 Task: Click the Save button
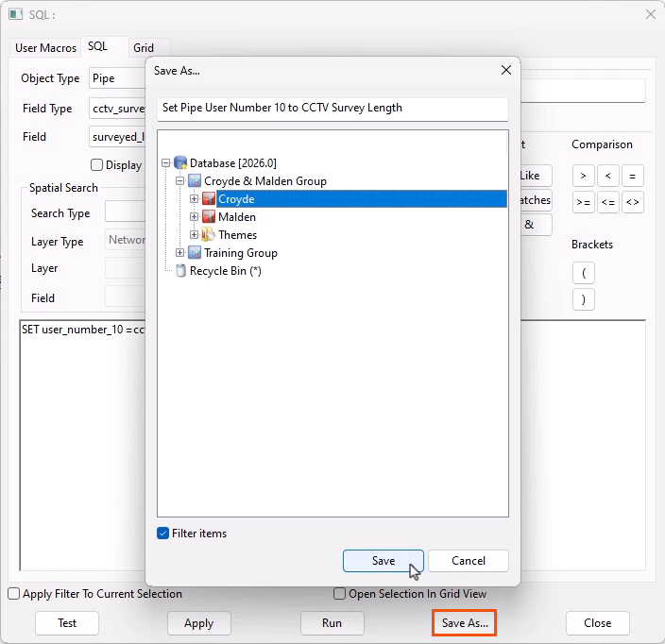coord(384,561)
